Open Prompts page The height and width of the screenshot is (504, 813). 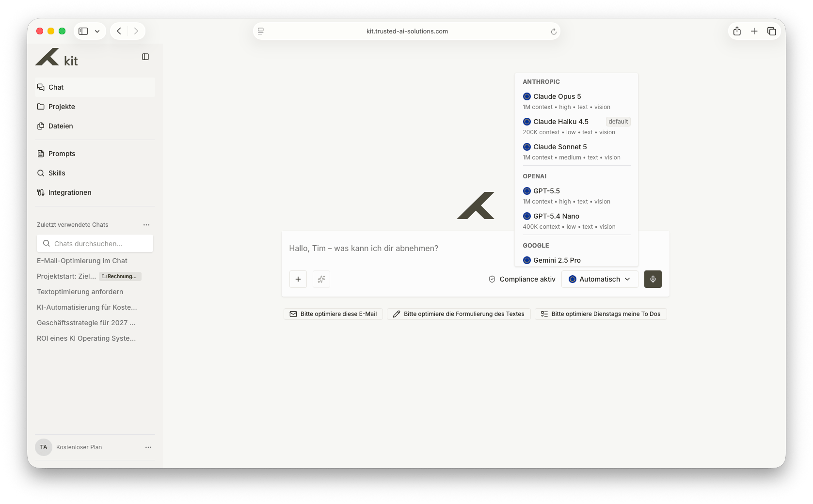[x=95, y=154]
